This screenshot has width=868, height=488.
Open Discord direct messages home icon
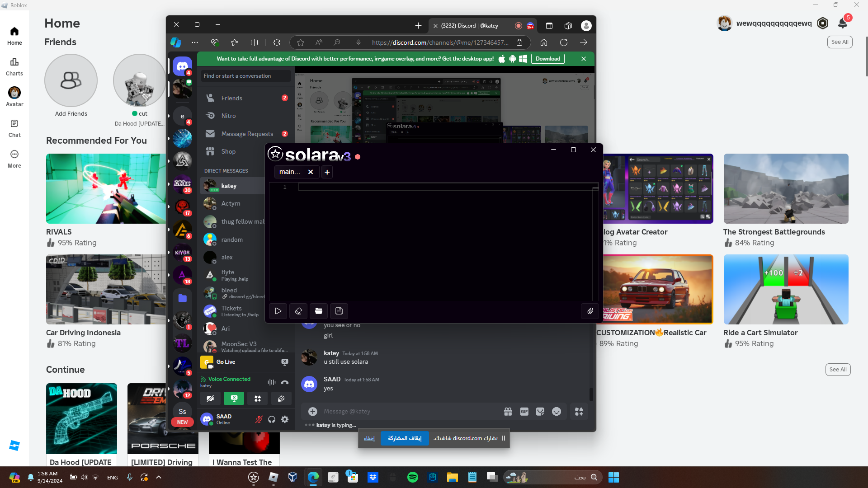tap(182, 66)
